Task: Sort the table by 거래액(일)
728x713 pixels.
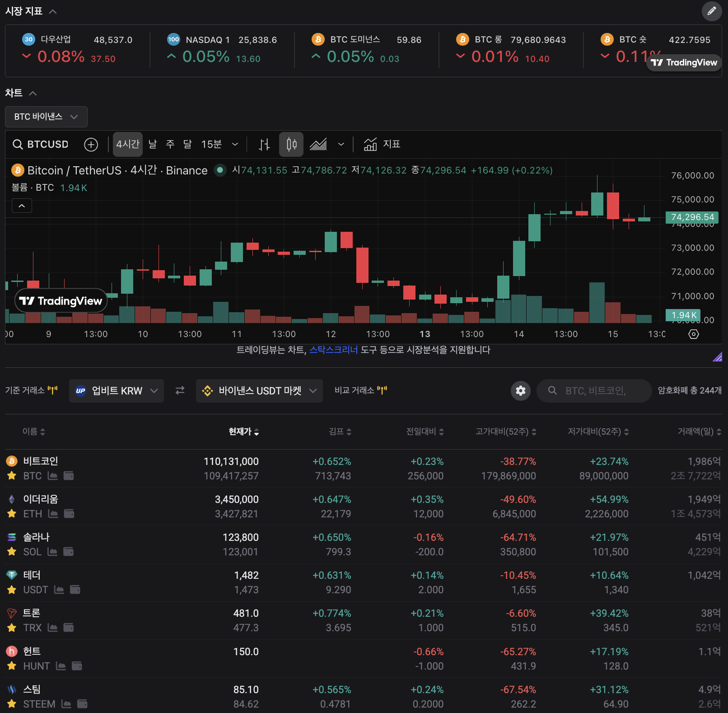Action: [700, 432]
